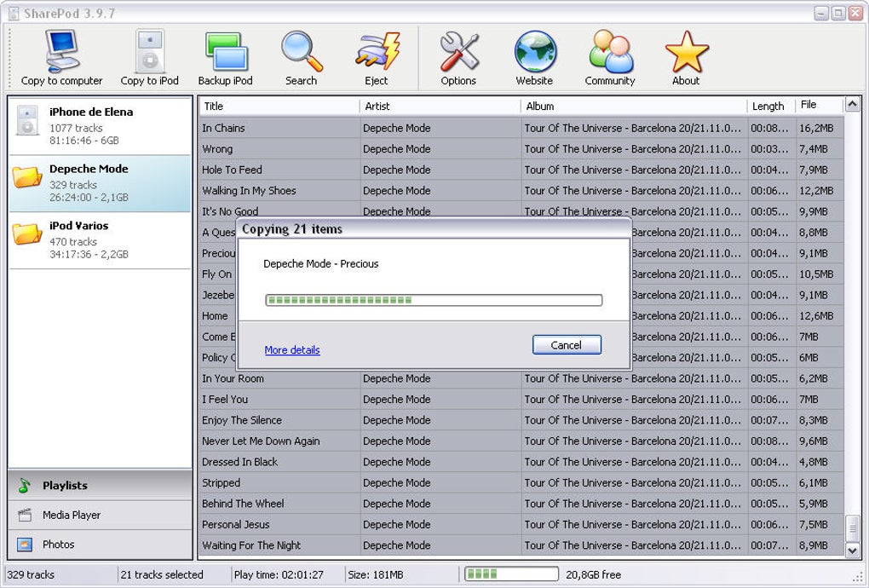Click the copy progress bar in dialog
This screenshot has height=588, width=869.
434,300
